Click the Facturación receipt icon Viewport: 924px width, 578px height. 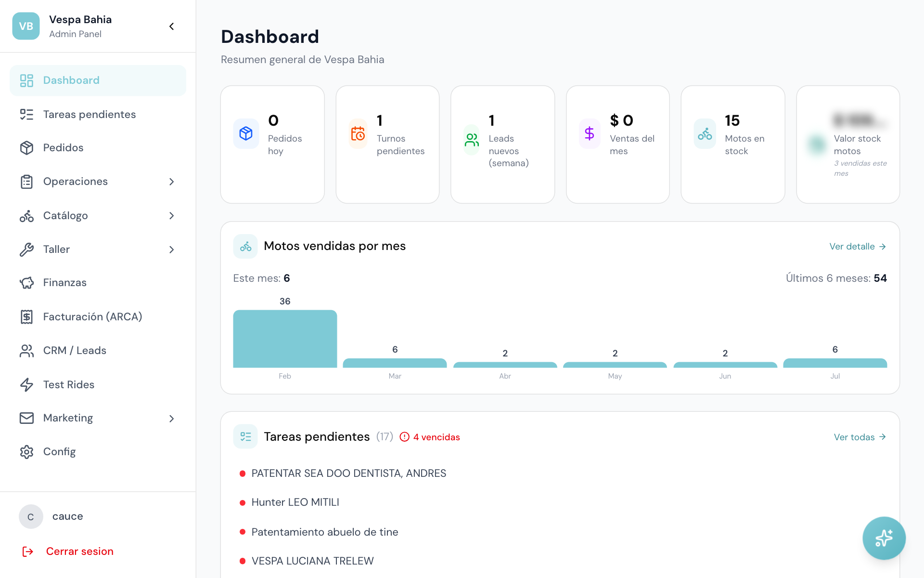[x=26, y=316]
